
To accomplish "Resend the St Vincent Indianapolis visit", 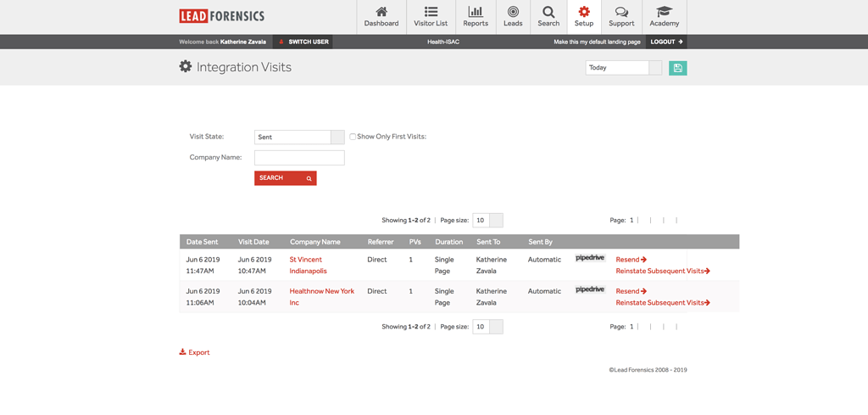I will click(631, 260).
